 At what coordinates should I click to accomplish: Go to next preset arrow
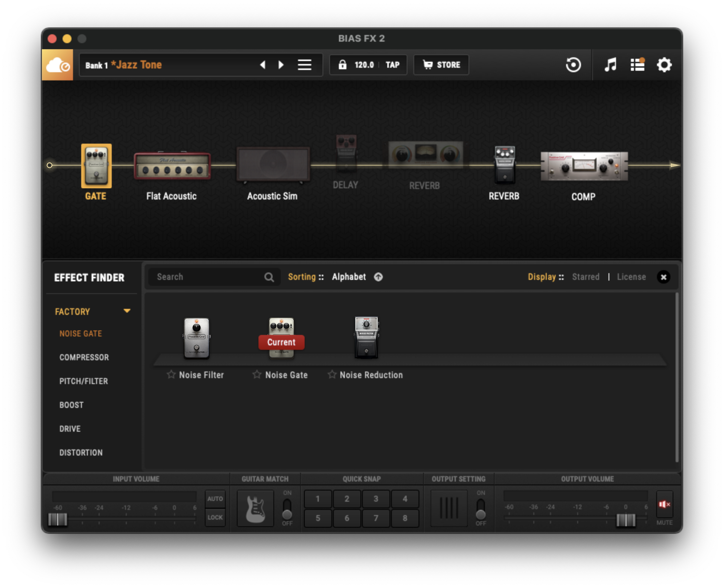[281, 65]
